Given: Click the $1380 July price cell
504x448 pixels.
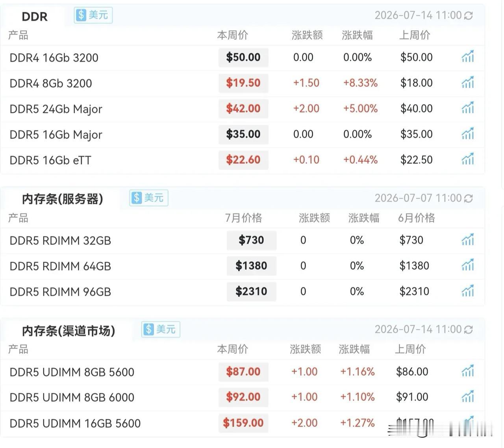Looking at the screenshot, I should (251, 266).
